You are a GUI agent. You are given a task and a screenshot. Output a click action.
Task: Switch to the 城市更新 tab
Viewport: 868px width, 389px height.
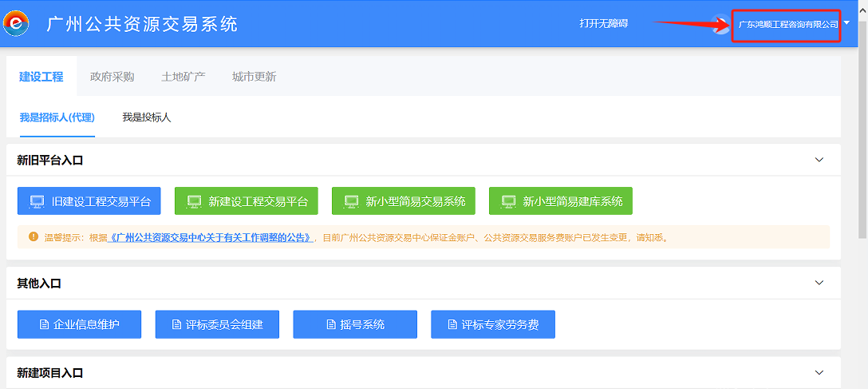(254, 77)
